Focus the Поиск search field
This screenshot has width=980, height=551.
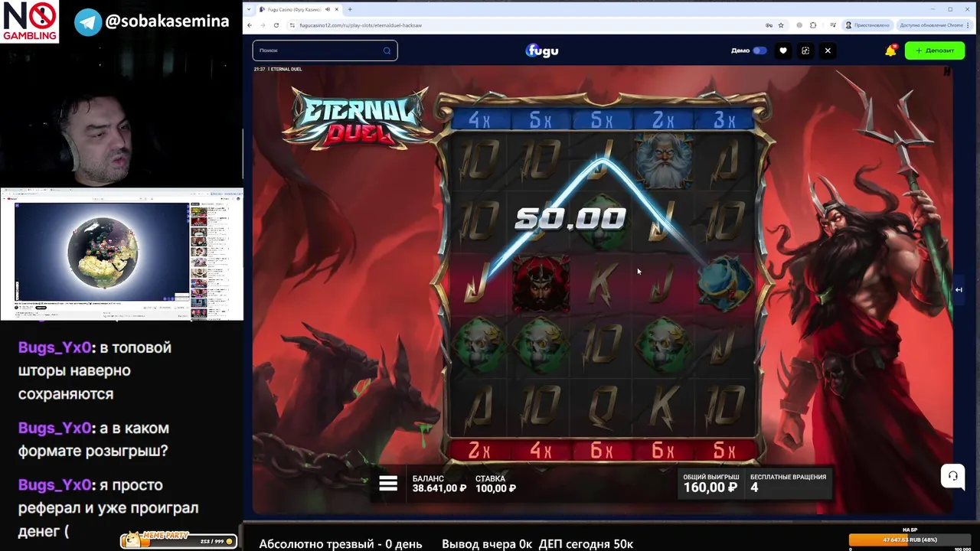[325, 51]
